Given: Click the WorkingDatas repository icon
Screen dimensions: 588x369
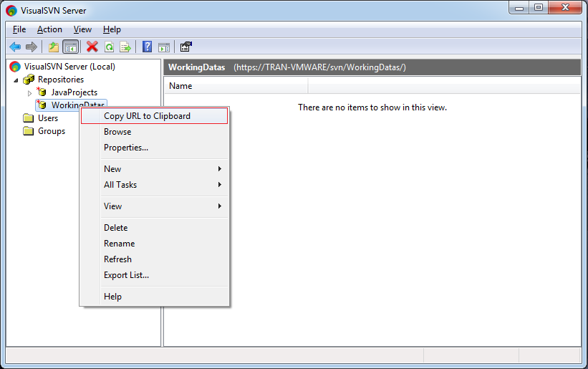Looking at the screenshot, I should tap(42, 105).
